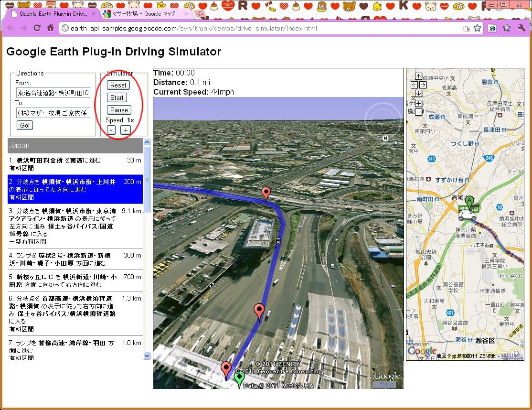Zoom in on the mini map
The image size is (532, 410).
pos(418,103)
